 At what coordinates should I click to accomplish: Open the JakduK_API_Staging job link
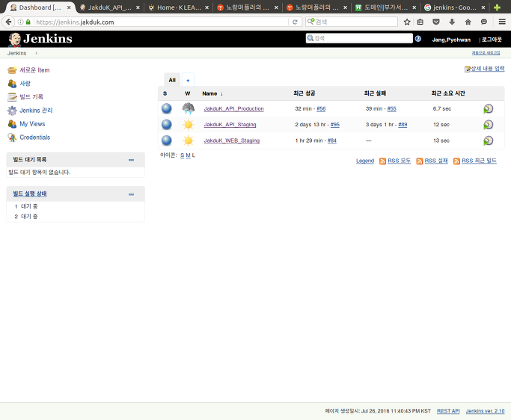[230, 125]
